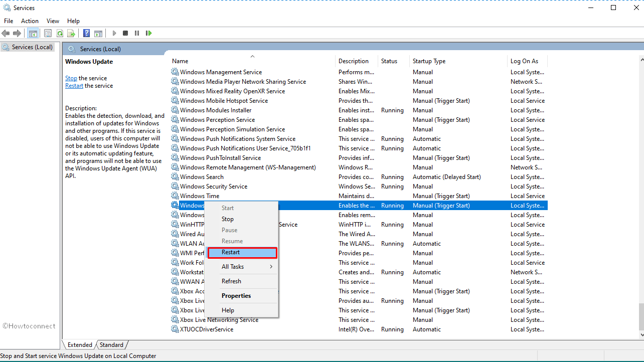644x362 pixels.
Task: Go back using the toolbar Back arrow
Action: click(x=6, y=33)
